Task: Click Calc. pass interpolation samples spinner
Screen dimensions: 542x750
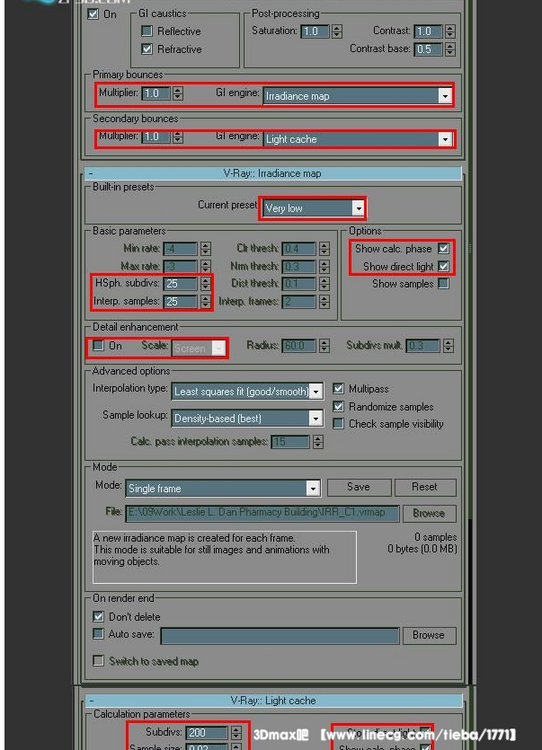Action: [x=318, y=441]
